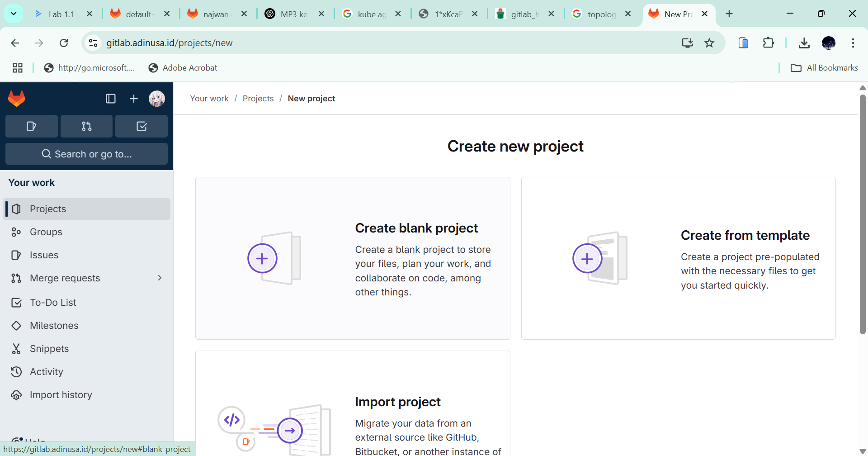
Task: Select Groups in the sidebar
Action: click(x=46, y=232)
